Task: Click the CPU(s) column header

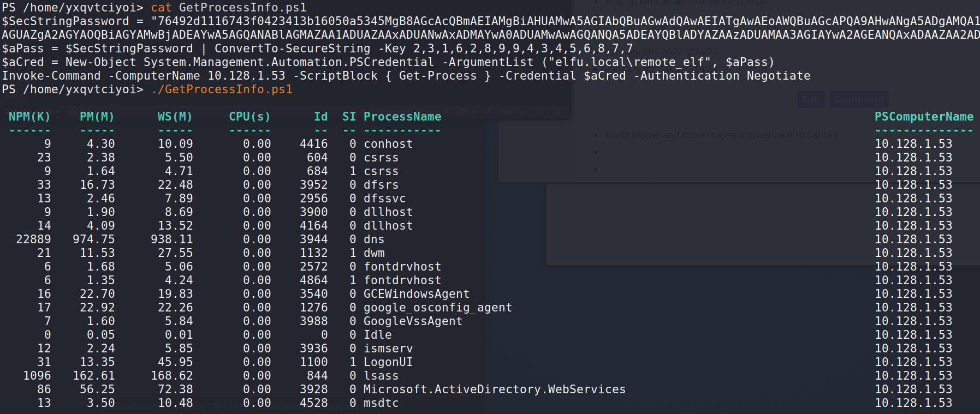Action: click(x=250, y=117)
